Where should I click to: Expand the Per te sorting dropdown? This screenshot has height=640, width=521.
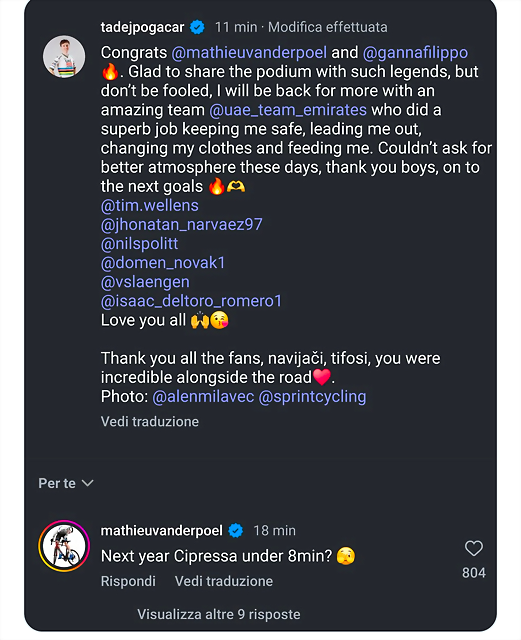66,483
